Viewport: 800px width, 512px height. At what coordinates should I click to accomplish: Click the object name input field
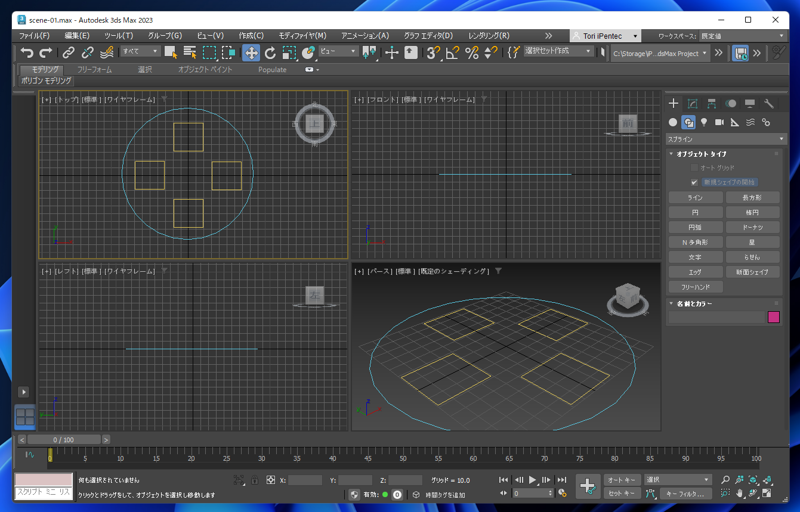[717, 317]
